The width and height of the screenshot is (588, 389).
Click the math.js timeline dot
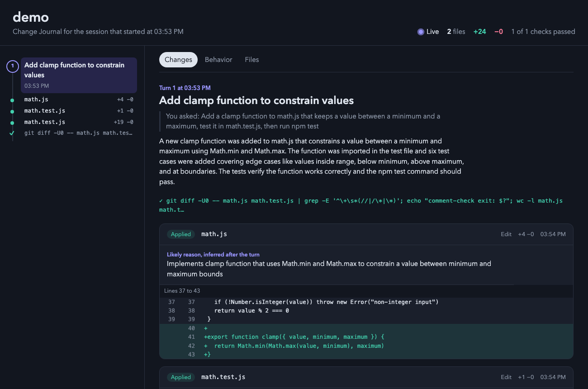[x=12, y=100]
